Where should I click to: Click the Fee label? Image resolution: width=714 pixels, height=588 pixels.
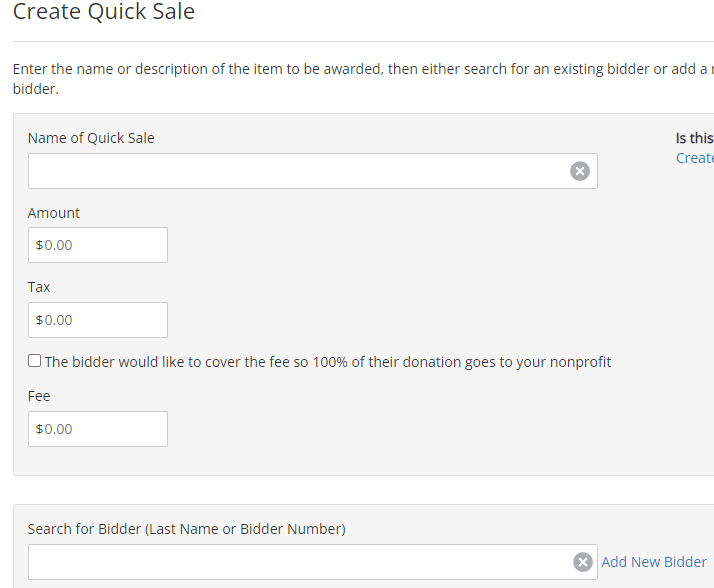[39, 396]
